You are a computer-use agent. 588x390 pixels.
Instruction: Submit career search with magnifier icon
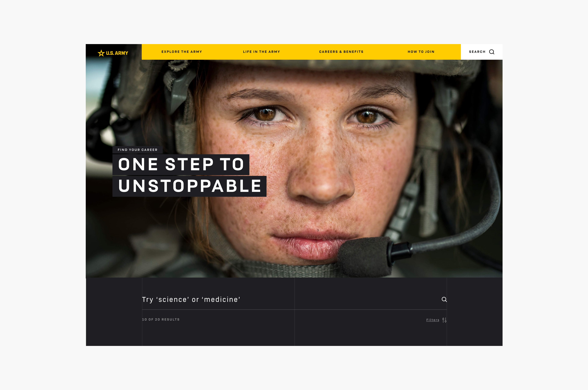444,299
